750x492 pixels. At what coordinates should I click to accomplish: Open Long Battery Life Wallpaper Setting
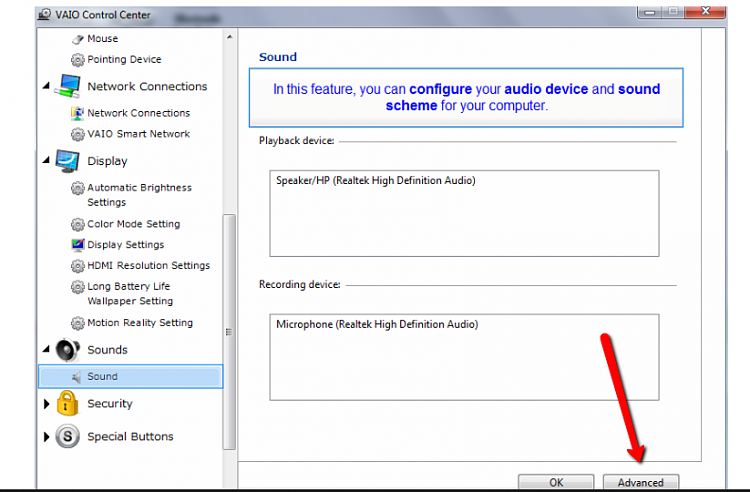point(130,294)
